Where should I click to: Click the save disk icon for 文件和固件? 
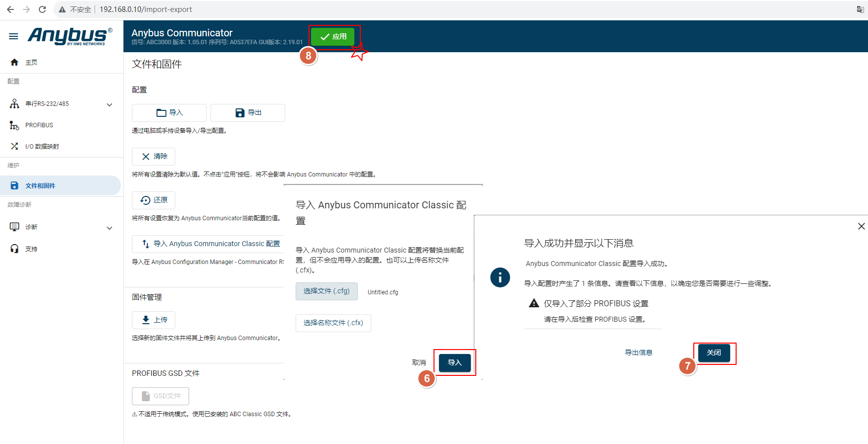[14, 185]
